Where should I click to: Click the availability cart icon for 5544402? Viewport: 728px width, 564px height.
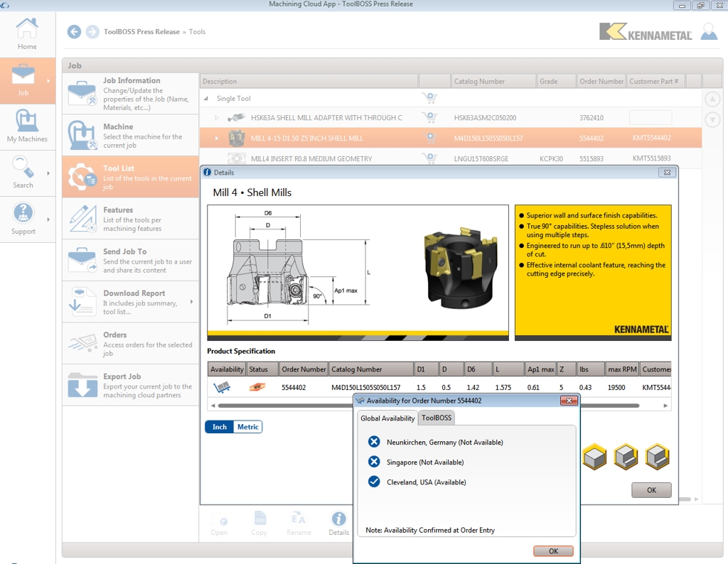222,387
